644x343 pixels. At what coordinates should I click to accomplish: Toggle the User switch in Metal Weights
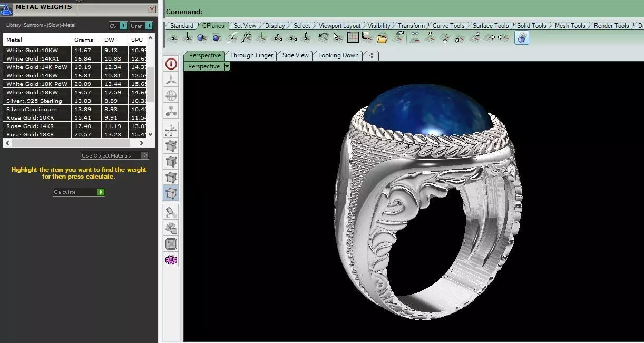(x=141, y=25)
